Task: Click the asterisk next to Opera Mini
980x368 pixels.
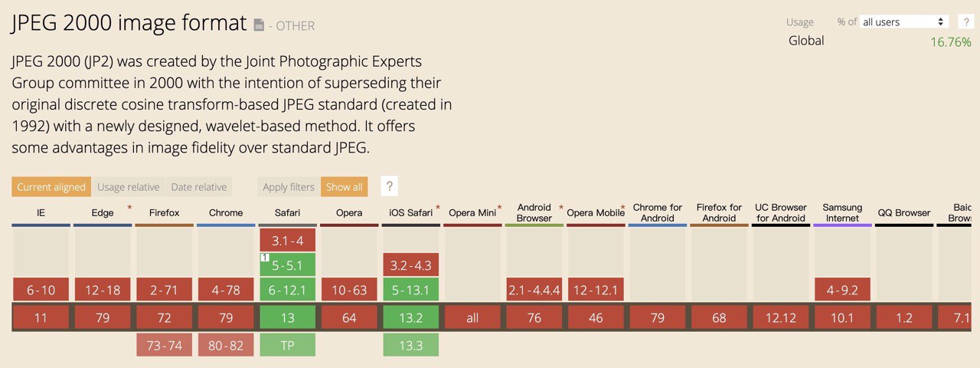Action: coord(500,208)
